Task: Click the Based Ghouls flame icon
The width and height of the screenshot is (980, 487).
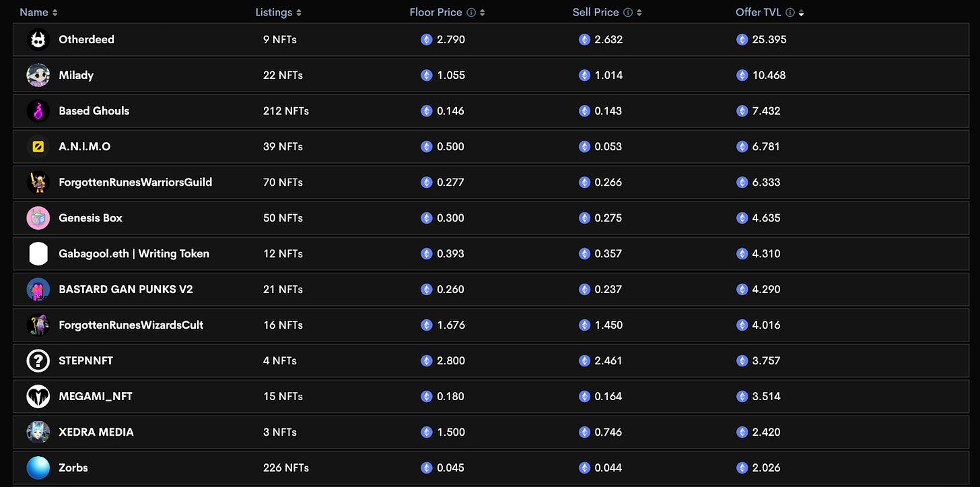Action: tap(38, 111)
